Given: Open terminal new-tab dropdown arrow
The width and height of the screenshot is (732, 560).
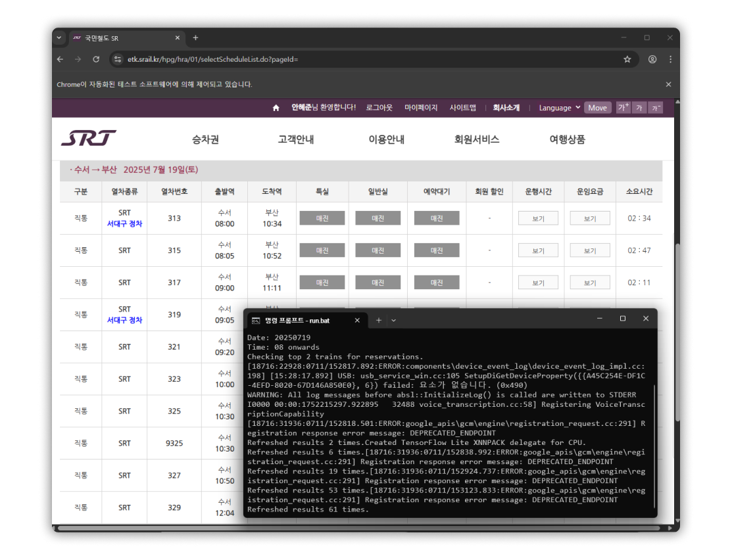Looking at the screenshot, I should point(394,320).
